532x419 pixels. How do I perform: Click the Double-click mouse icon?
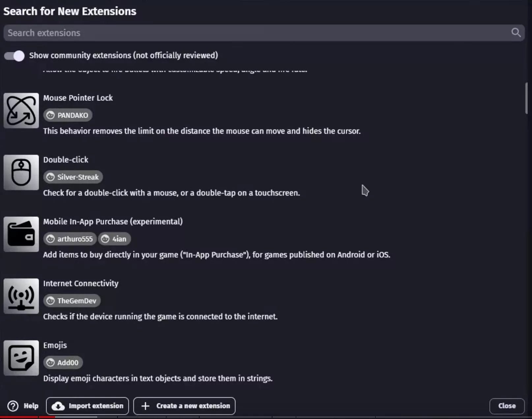click(x=21, y=172)
